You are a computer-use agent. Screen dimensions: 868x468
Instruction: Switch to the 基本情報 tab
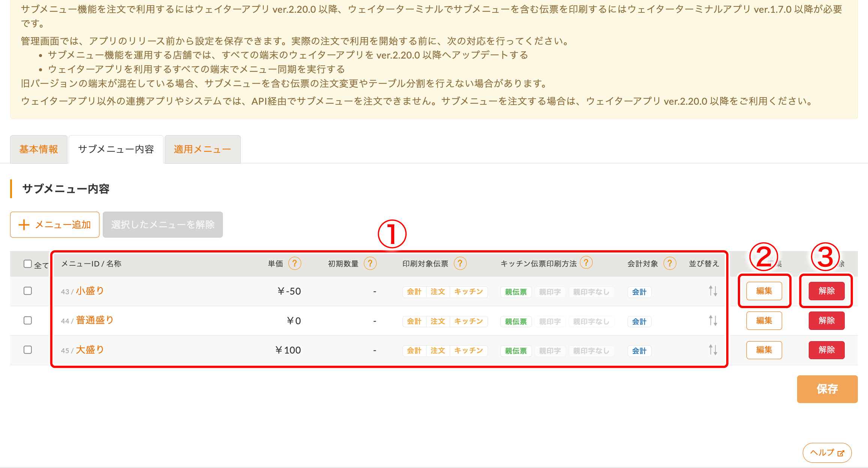click(39, 149)
